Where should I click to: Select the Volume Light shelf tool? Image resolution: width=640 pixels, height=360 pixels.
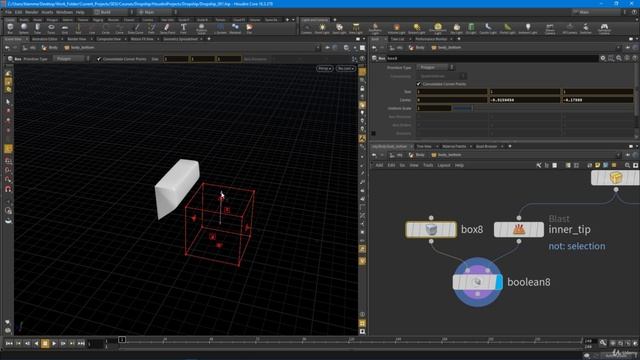pos(396,28)
